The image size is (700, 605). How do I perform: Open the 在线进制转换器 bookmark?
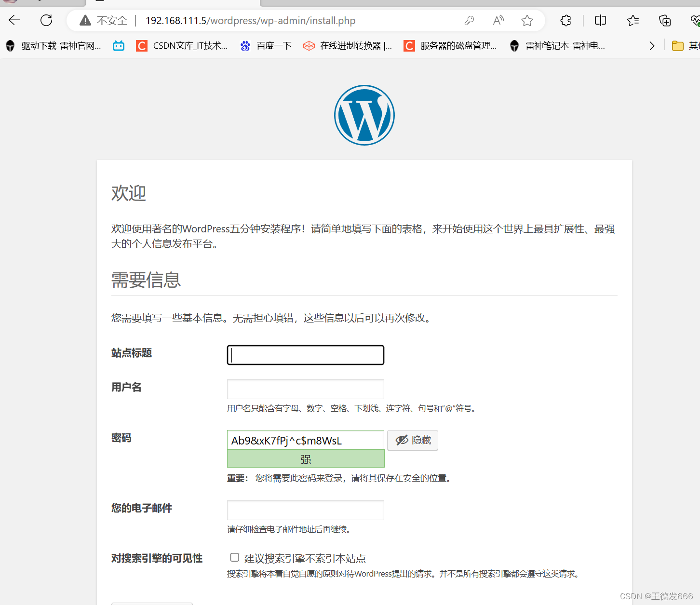[348, 46]
